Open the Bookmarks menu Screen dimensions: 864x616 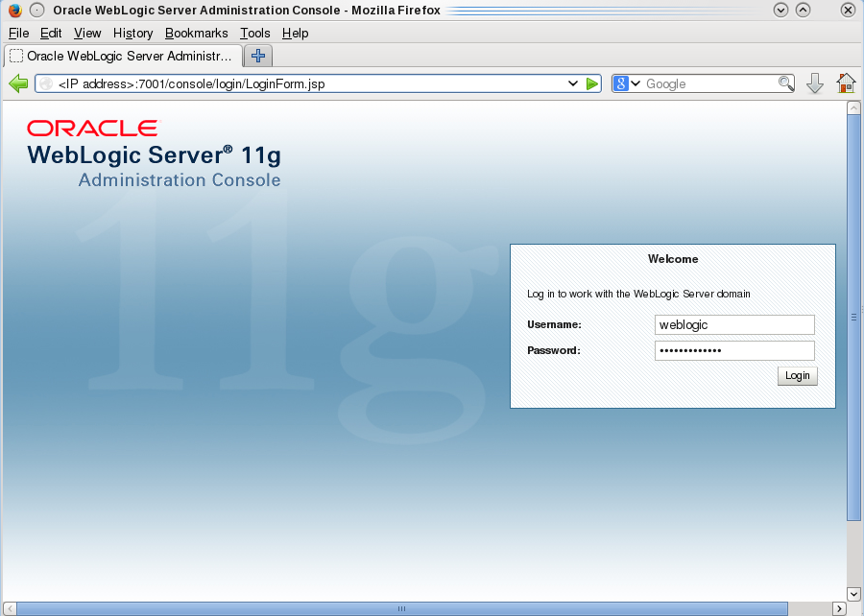[x=196, y=33]
